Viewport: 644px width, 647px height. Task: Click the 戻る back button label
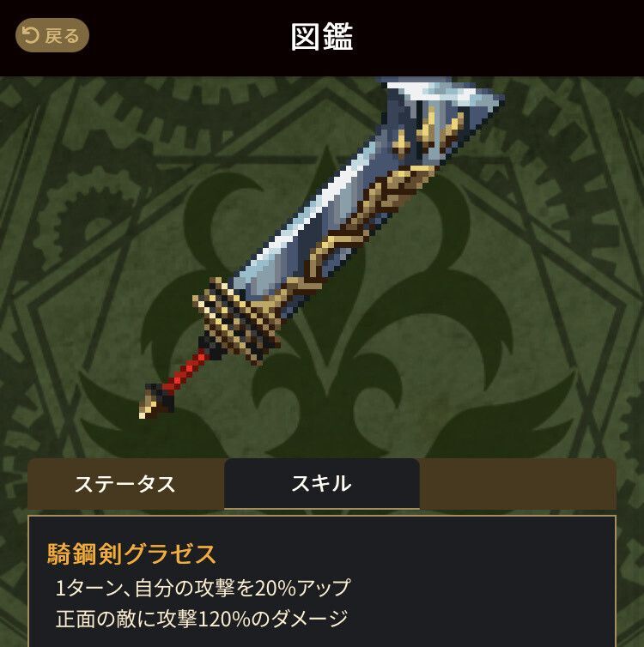62,36
